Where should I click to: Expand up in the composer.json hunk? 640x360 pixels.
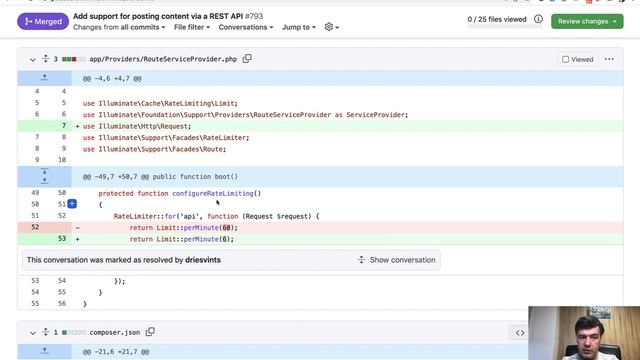[44, 351]
